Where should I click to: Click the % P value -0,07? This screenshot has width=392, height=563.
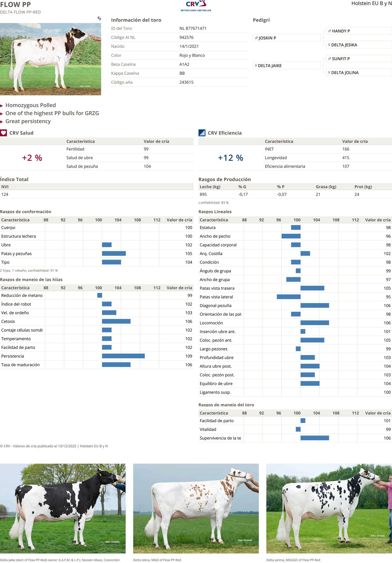[x=282, y=194]
